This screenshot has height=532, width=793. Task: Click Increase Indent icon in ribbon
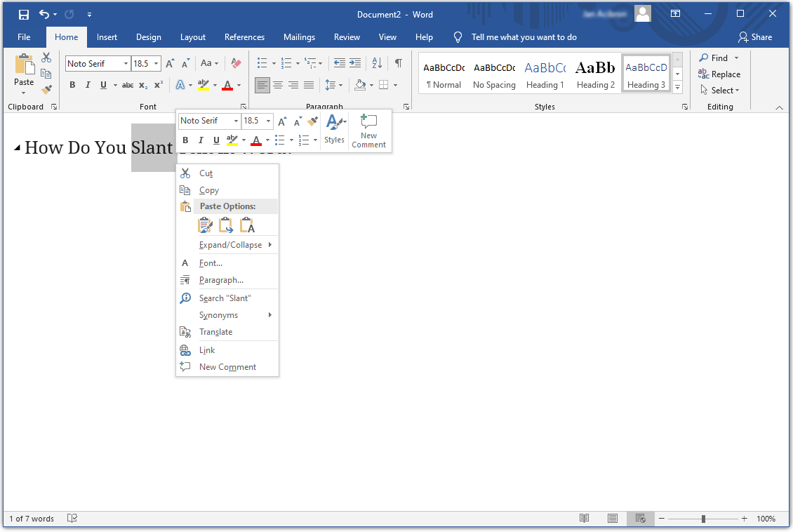pyautogui.click(x=355, y=63)
